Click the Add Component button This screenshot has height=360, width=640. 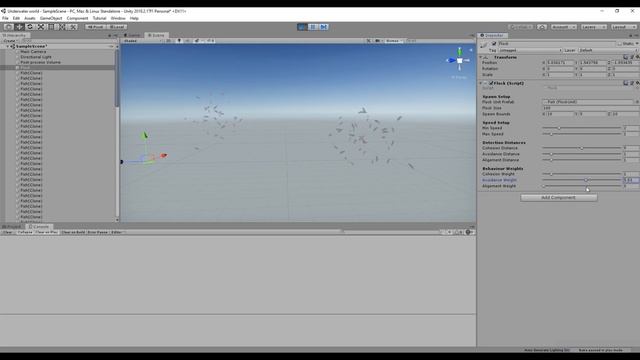558,198
